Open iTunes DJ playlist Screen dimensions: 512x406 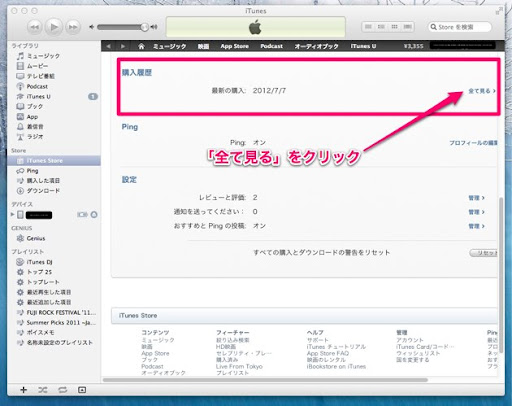(x=39, y=262)
